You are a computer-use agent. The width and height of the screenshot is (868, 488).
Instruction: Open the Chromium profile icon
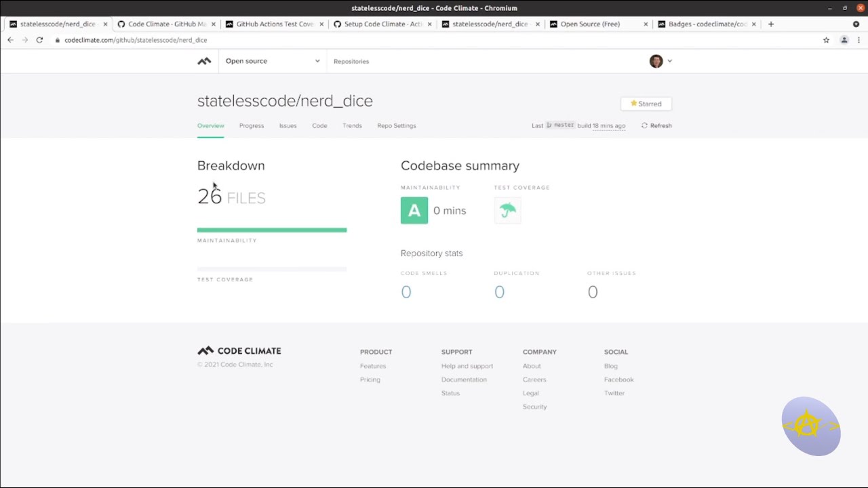point(844,40)
